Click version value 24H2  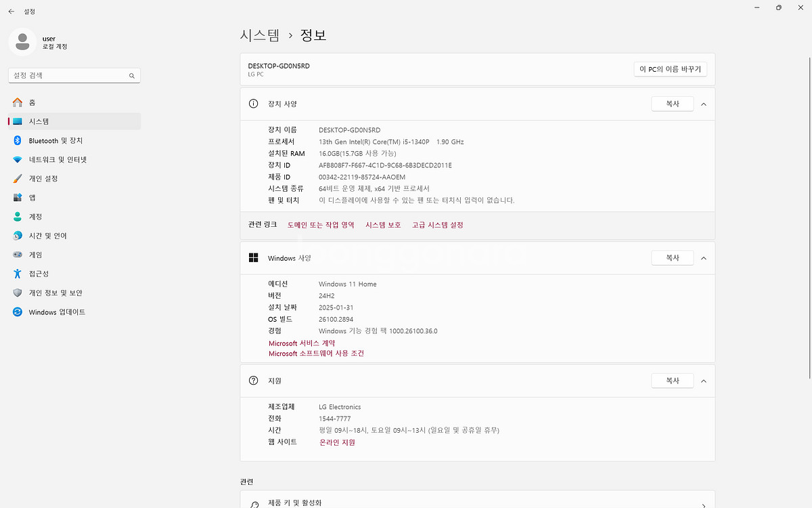(327, 295)
